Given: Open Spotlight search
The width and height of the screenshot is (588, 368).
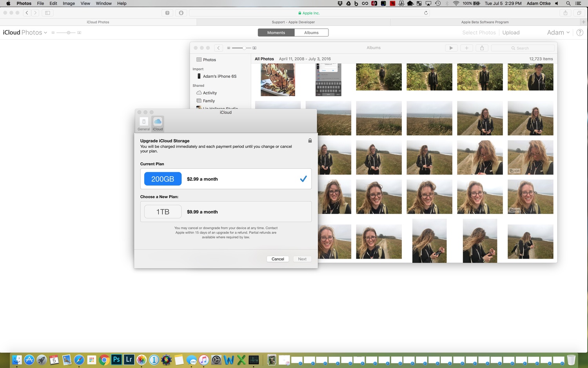Looking at the screenshot, I should coord(568,3).
